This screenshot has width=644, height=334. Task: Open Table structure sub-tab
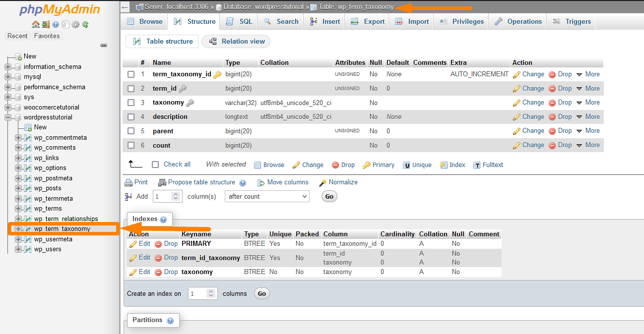pos(162,42)
